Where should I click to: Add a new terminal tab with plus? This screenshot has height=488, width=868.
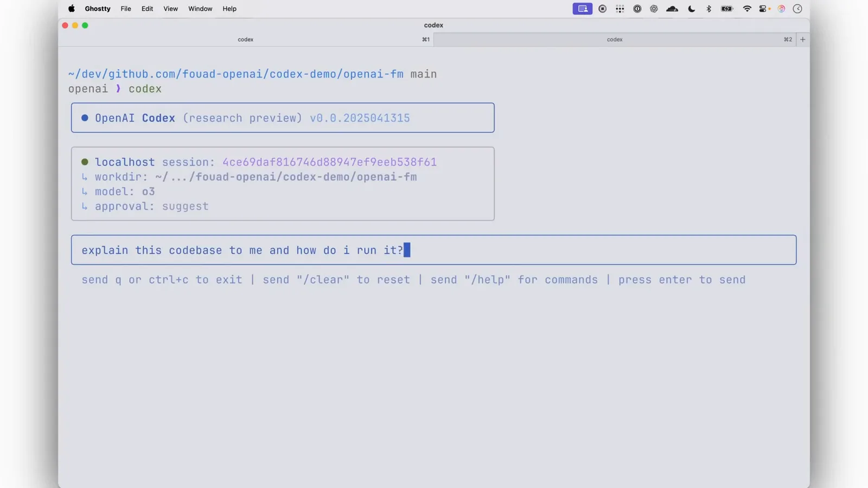[x=803, y=40]
